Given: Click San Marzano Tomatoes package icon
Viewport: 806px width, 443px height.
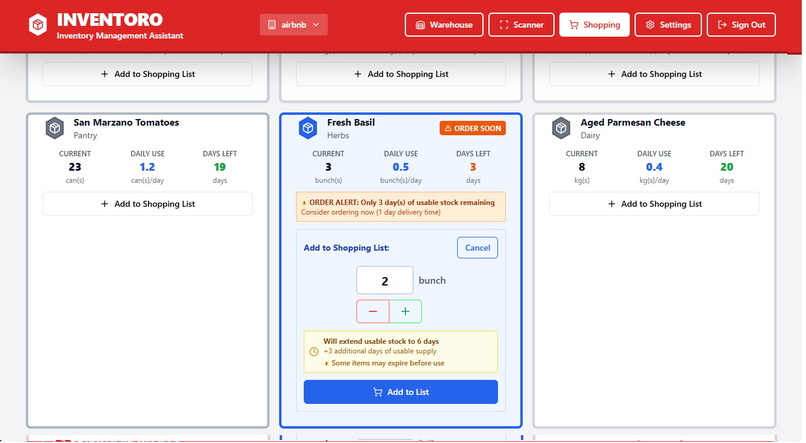Looking at the screenshot, I should coord(54,128).
